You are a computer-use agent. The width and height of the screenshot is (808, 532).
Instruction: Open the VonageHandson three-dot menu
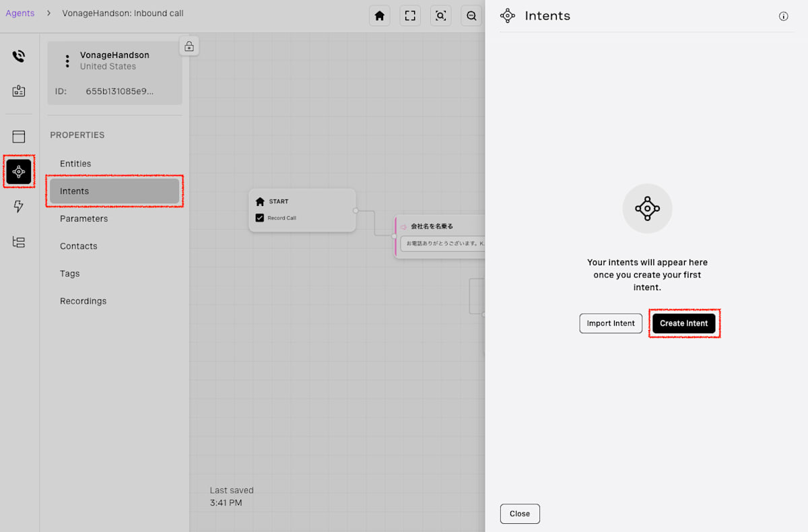click(67, 61)
